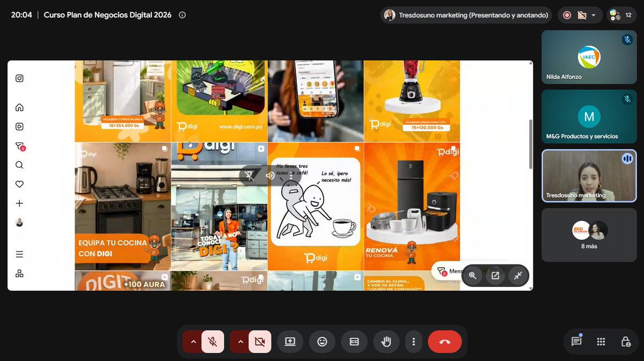The height and width of the screenshot is (361, 644).
Task: Click the meeting title Curso Plan de Negocios Digital 2026
Action: [107, 15]
